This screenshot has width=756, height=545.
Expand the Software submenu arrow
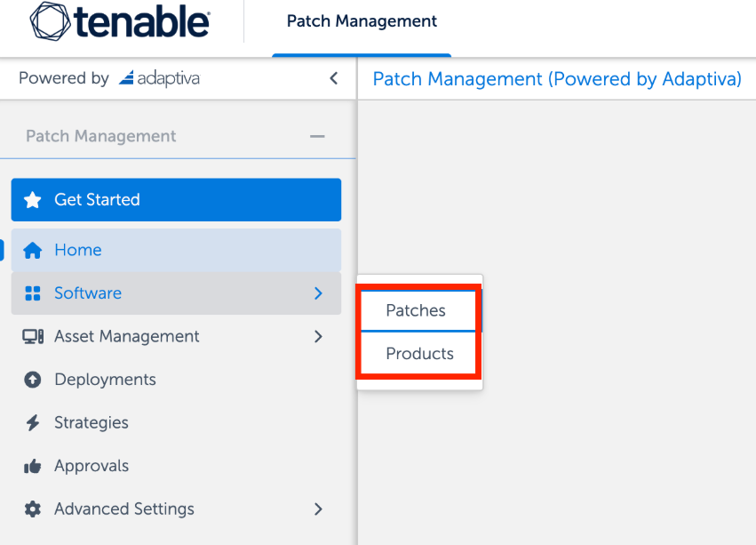pos(318,293)
